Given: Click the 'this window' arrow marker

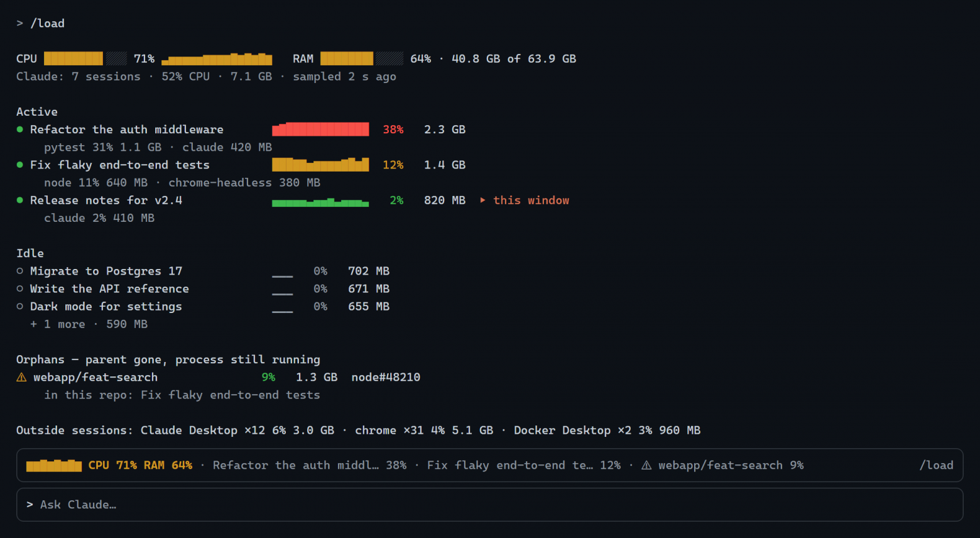Looking at the screenshot, I should point(482,200).
